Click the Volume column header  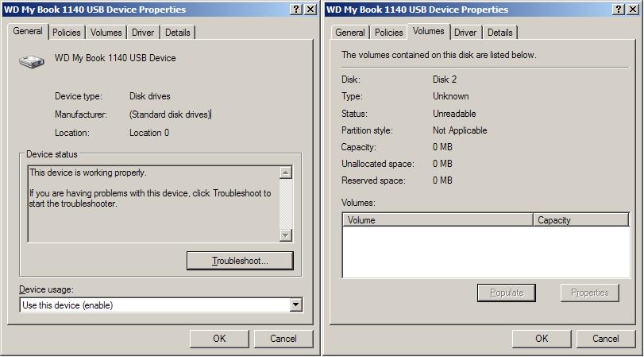click(x=438, y=220)
